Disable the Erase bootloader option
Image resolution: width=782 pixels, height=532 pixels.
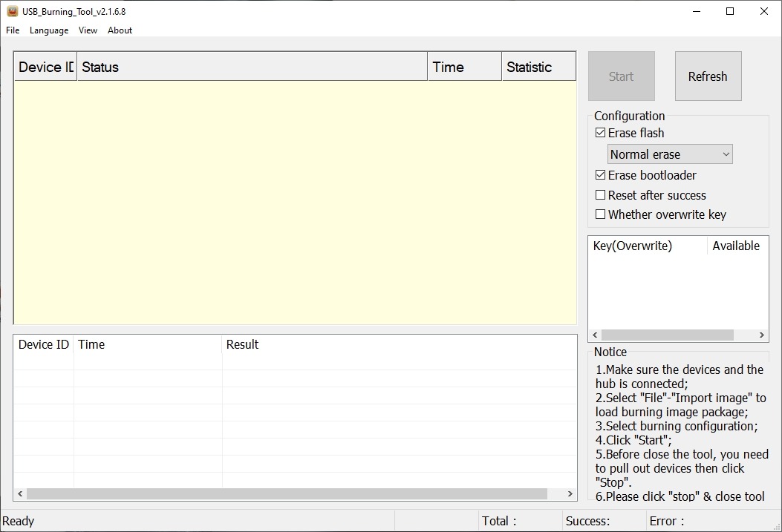tap(601, 175)
